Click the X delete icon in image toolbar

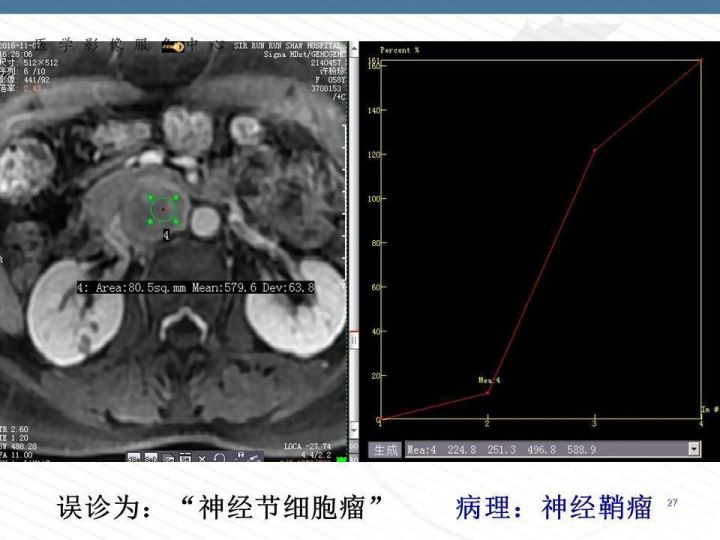point(202,458)
